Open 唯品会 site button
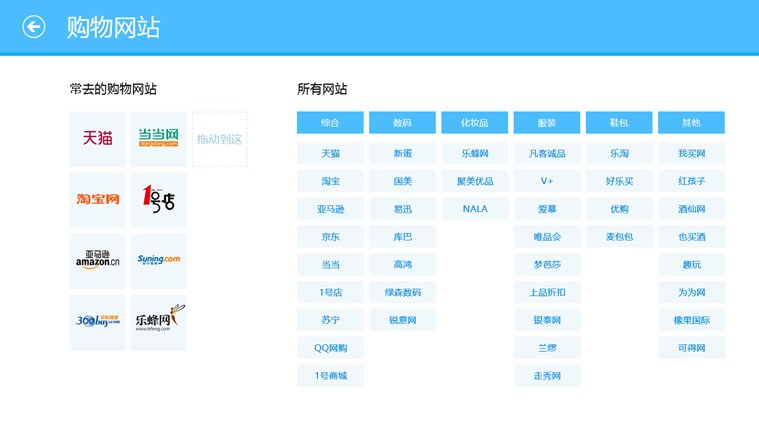 547,237
